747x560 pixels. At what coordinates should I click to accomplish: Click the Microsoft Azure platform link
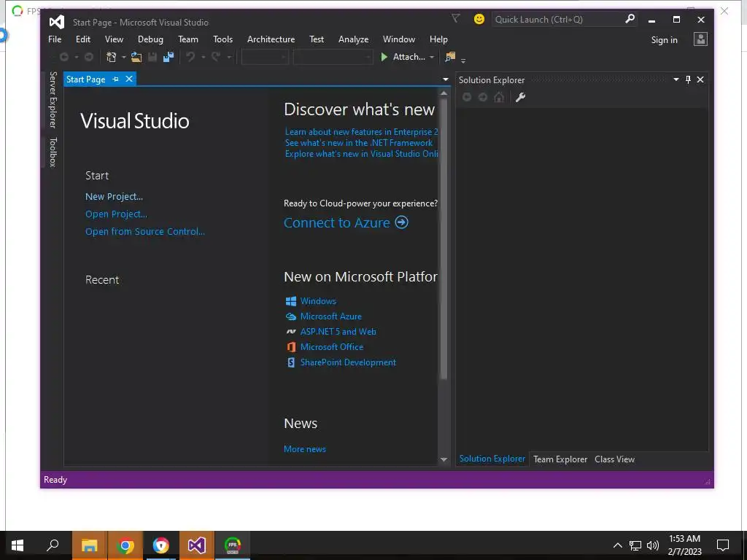[330, 316]
